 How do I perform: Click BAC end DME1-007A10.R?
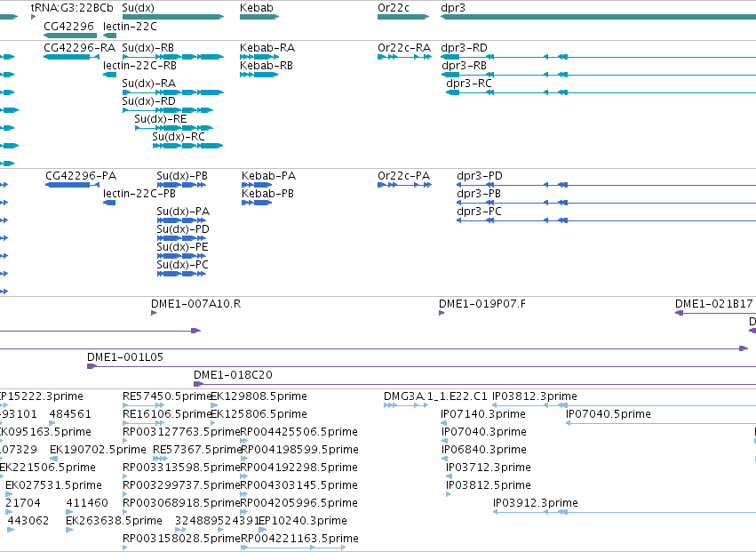(195, 303)
